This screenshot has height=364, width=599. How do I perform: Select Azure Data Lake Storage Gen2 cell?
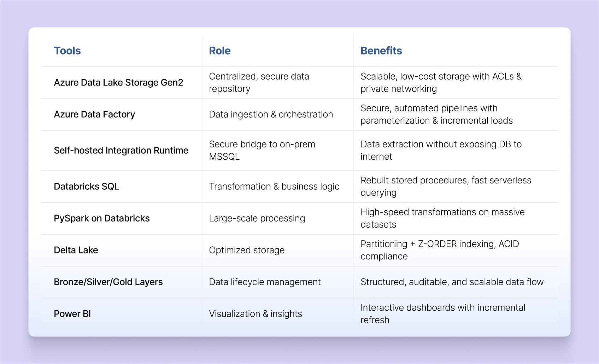point(118,83)
